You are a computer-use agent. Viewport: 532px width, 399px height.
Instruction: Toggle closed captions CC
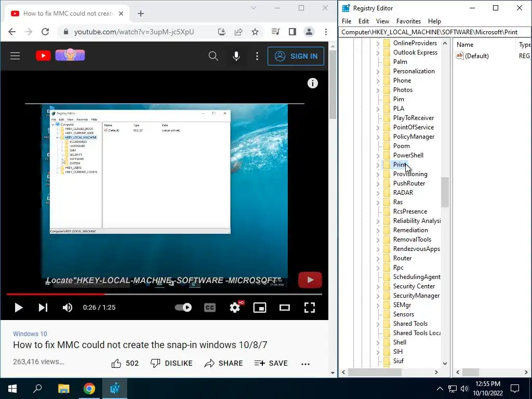pyautogui.click(x=210, y=308)
